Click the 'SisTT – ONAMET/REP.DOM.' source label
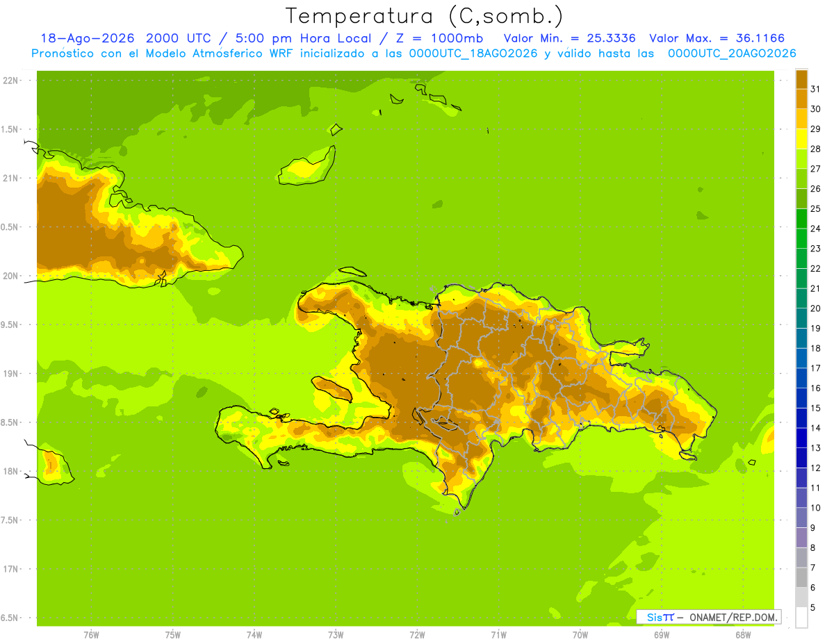Viewport: 834px width, 644px height. [x=709, y=617]
